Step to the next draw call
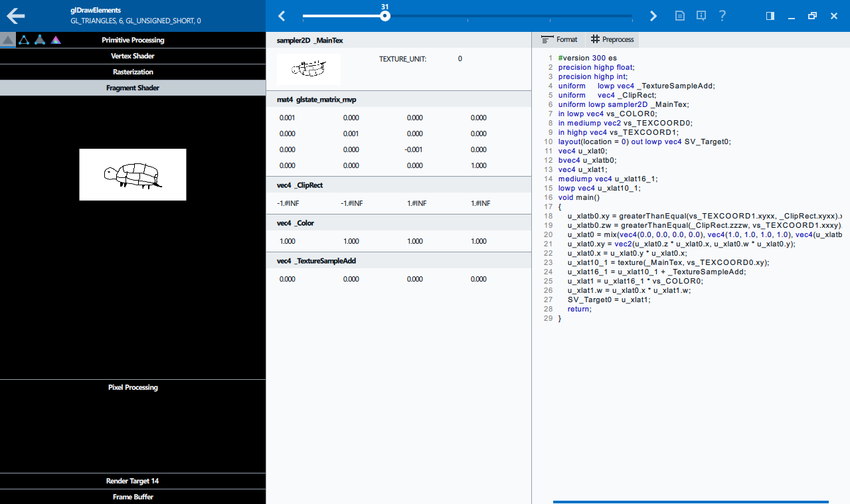Viewport: 850px width, 504px height. point(653,16)
